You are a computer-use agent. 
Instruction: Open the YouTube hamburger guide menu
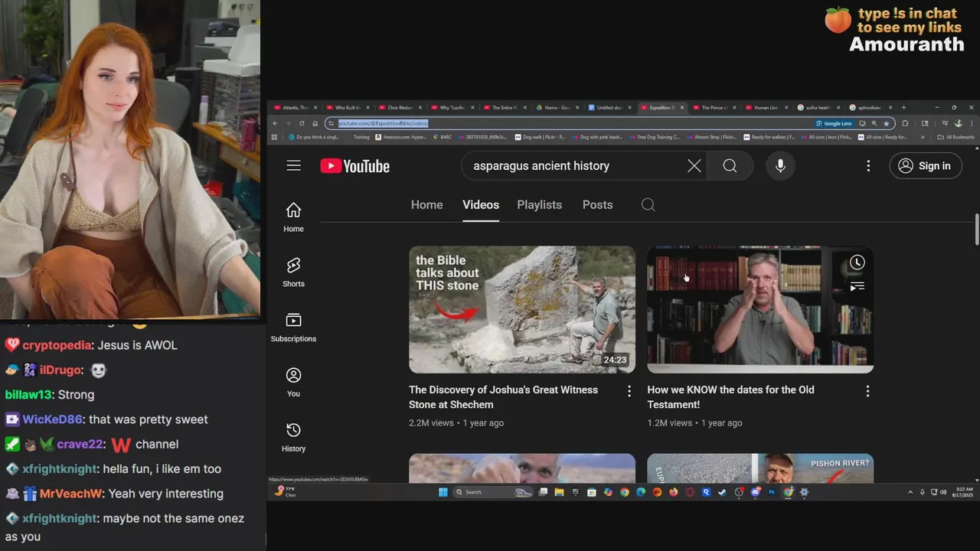293,166
